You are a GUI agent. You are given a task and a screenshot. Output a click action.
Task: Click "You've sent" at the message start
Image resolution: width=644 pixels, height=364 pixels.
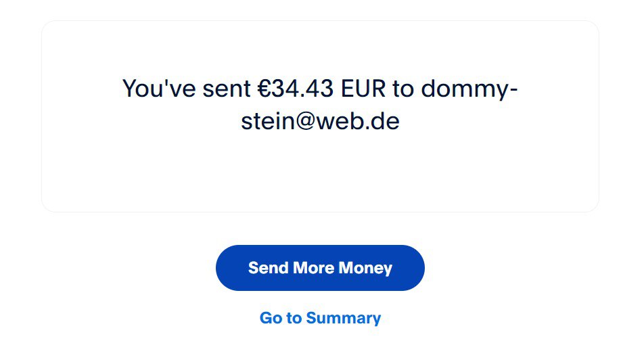pyautogui.click(x=176, y=89)
